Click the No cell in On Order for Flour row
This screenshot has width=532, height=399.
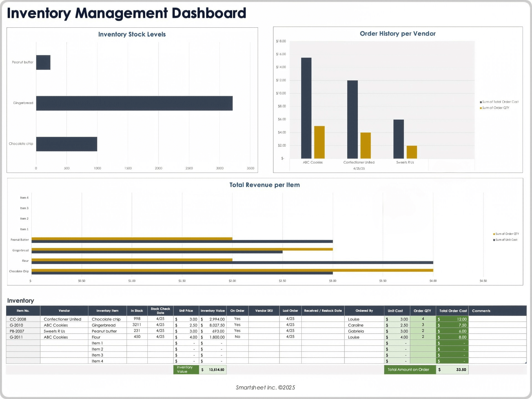click(x=237, y=337)
